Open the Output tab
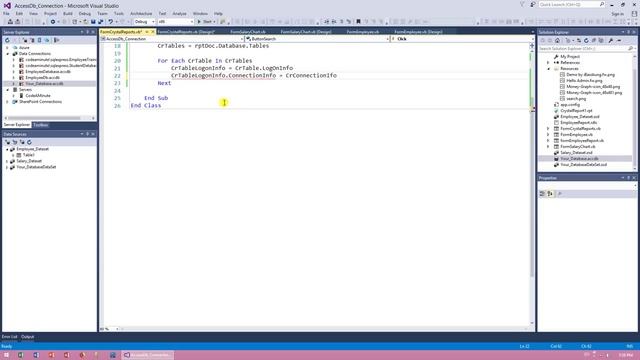Screen dimensions: 640x360 click(27, 337)
